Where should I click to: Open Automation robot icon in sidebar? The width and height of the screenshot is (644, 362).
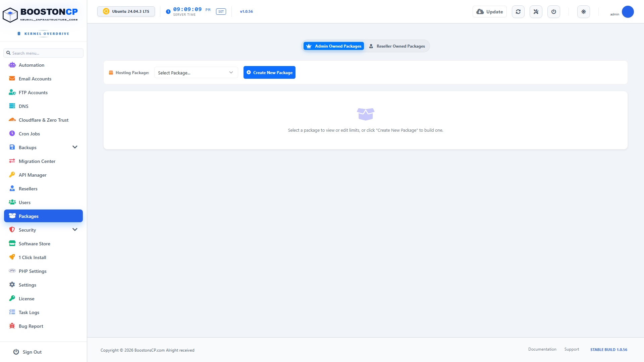[12, 65]
